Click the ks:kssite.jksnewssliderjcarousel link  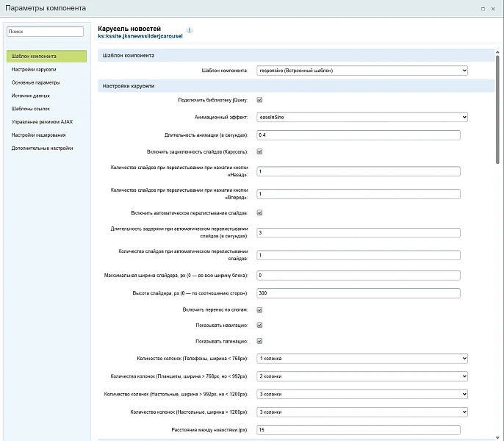pyautogui.click(x=140, y=36)
